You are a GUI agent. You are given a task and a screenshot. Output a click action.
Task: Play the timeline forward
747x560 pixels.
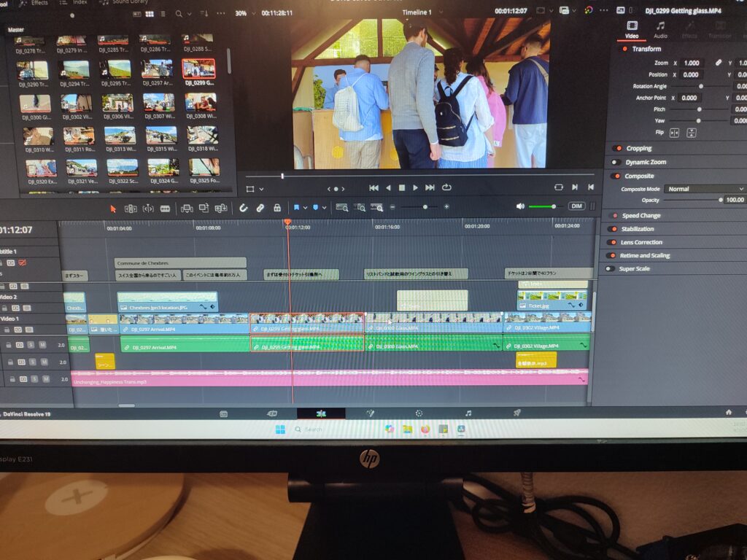click(415, 187)
